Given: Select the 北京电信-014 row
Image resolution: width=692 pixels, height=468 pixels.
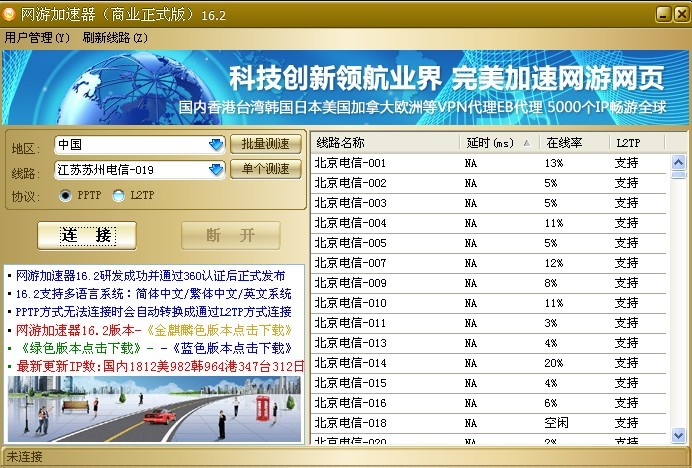Looking at the screenshot, I should click(x=489, y=363).
